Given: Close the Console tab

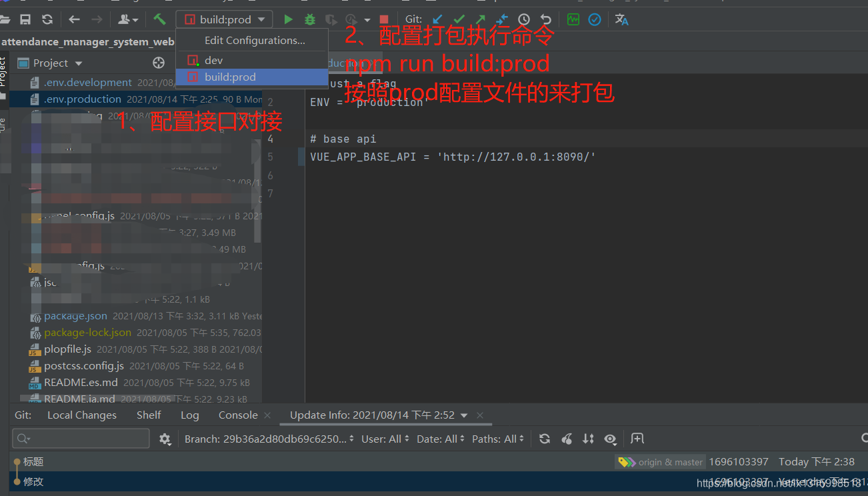Looking at the screenshot, I should (x=267, y=415).
